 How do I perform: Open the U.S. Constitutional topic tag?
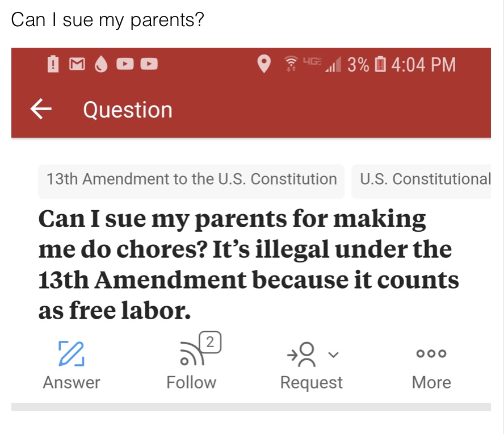[x=421, y=179]
